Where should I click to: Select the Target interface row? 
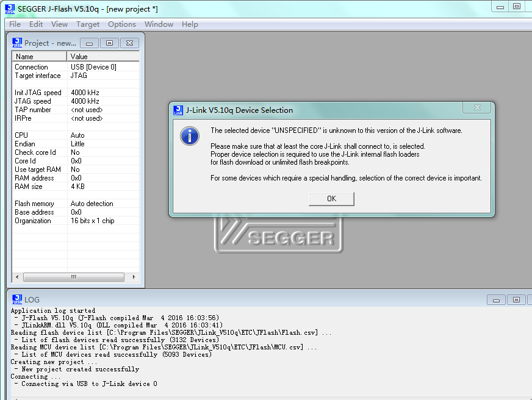(76, 76)
